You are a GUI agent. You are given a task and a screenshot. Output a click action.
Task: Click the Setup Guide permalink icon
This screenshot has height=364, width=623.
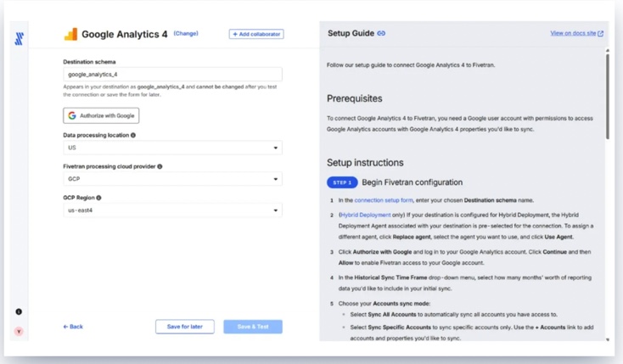pyautogui.click(x=381, y=33)
